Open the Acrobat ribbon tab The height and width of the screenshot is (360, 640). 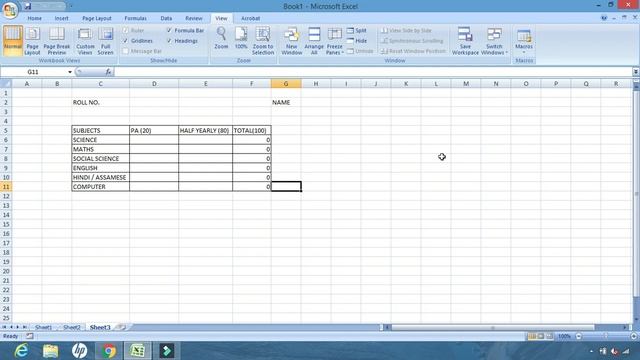251,18
